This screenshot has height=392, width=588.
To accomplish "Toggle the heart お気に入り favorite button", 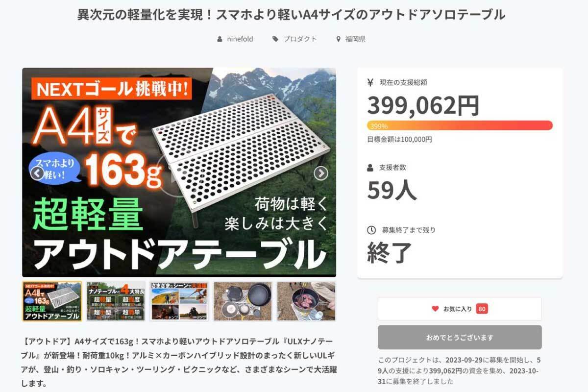I will (459, 309).
